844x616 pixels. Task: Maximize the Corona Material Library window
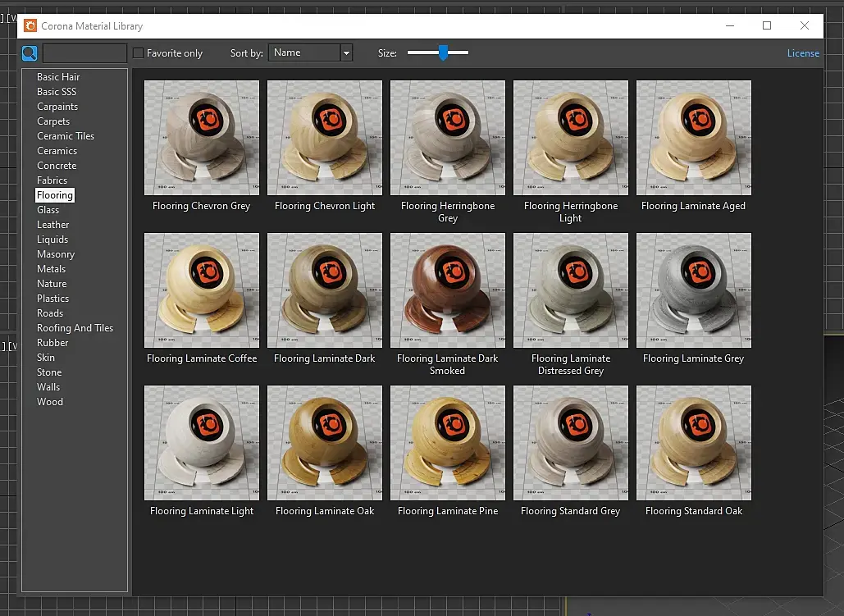tap(767, 25)
